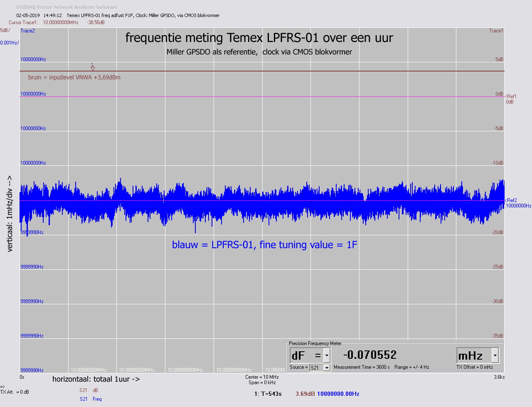Image resolution: width=532 pixels, height=407 pixels.
Task: Click the Trace1 label at top right
Action: [496, 30]
